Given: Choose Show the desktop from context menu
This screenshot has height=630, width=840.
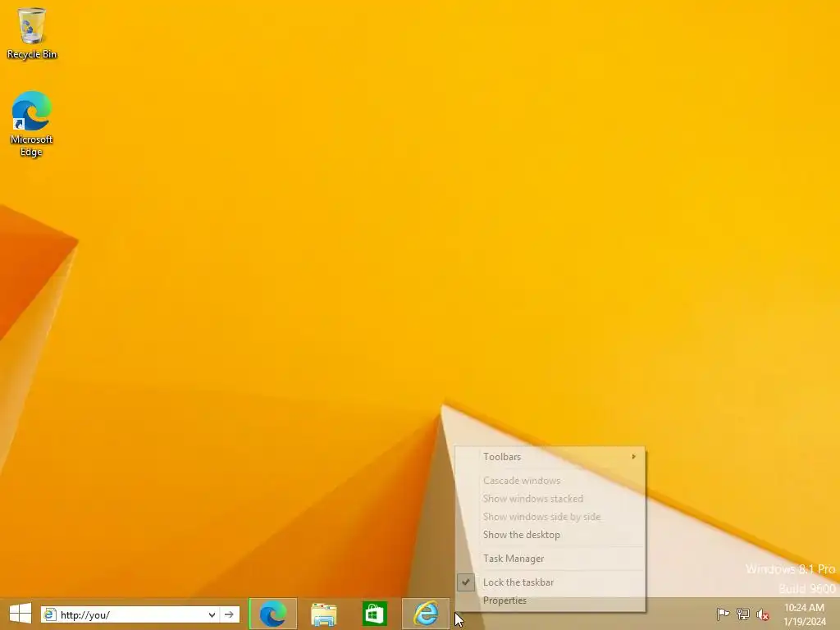Looking at the screenshot, I should [x=550, y=535].
